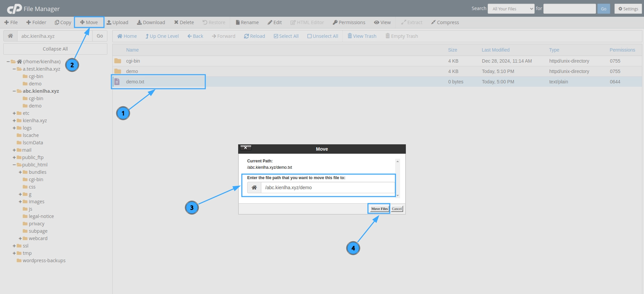This screenshot has height=294, width=644.
Task: Check the Select All option
Action: point(276,36)
